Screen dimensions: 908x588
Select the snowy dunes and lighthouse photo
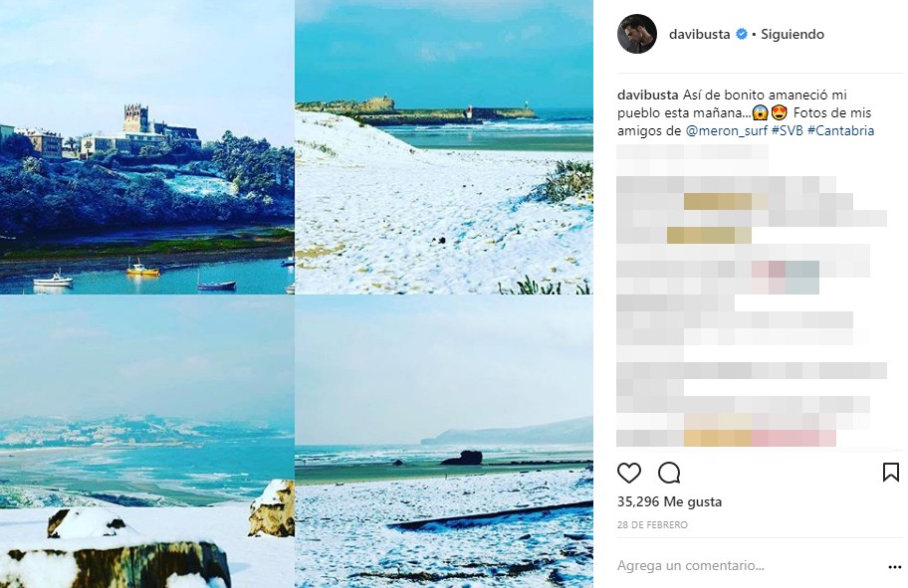(444, 147)
